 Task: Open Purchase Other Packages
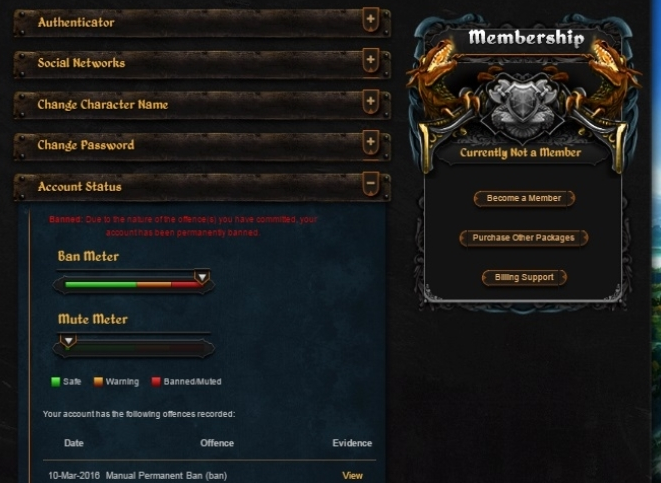(524, 238)
